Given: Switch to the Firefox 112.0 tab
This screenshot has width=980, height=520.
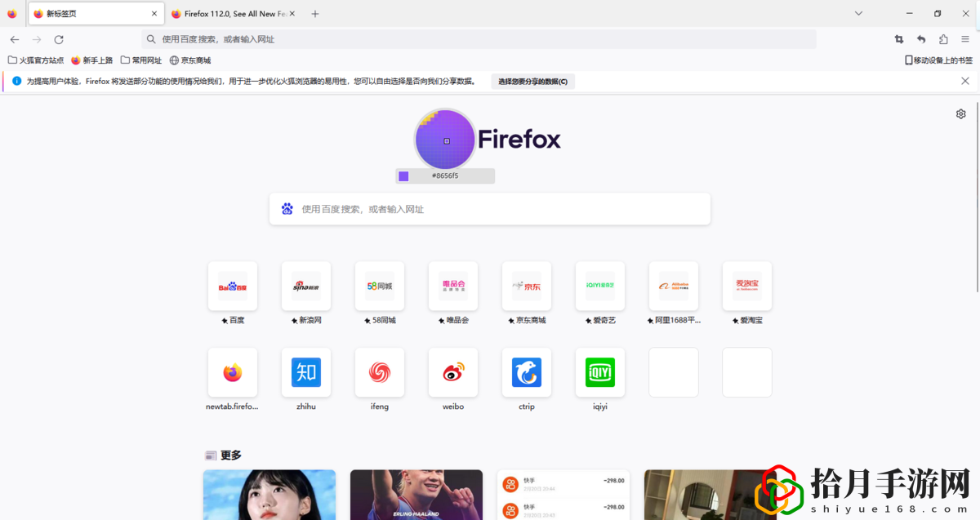Looking at the screenshot, I should click(x=234, y=14).
